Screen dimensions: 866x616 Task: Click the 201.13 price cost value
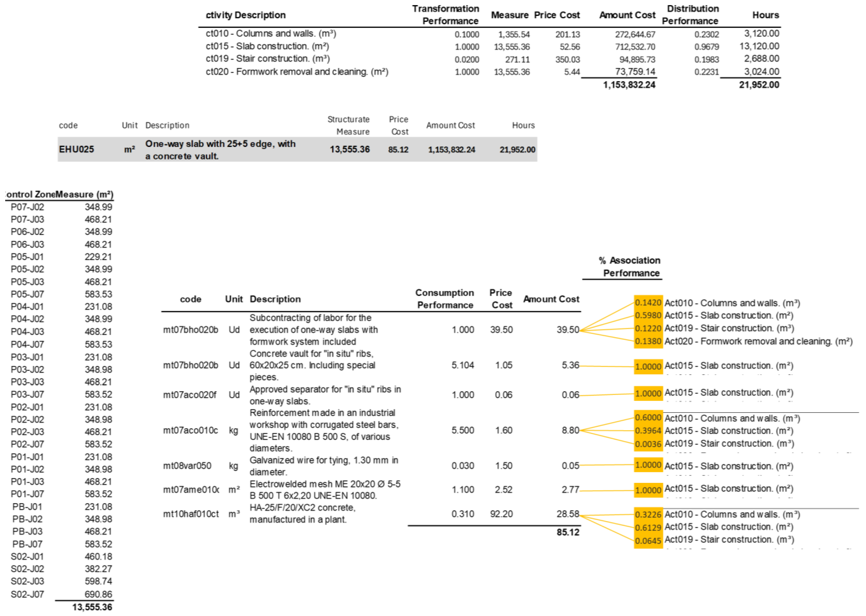(x=568, y=34)
